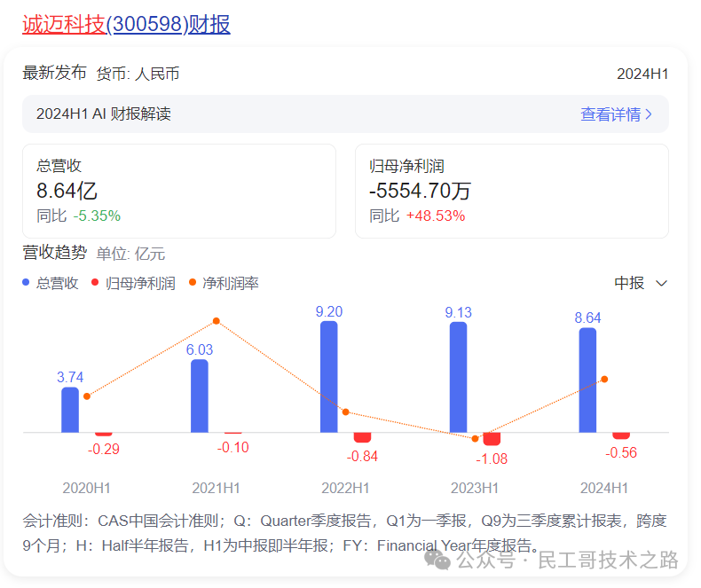The width and height of the screenshot is (701, 588).
Task: Click the 2023H1 axis label
Action: (x=475, y=488)
